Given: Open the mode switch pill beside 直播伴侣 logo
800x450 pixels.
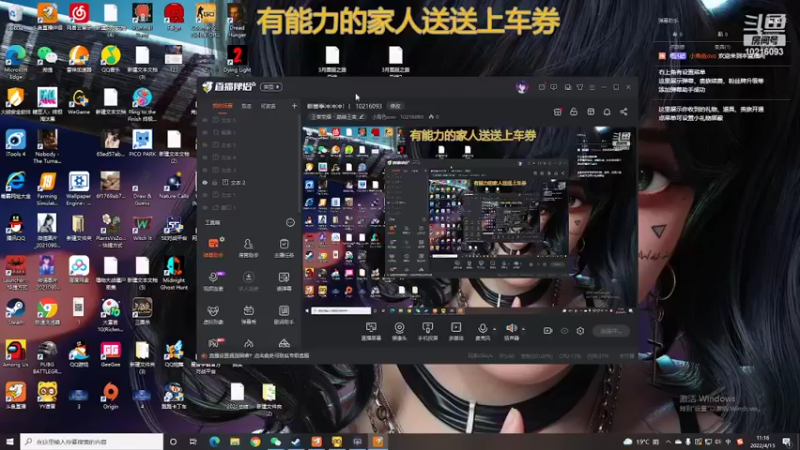Looking at the screenshot, I should pos(271,87).
